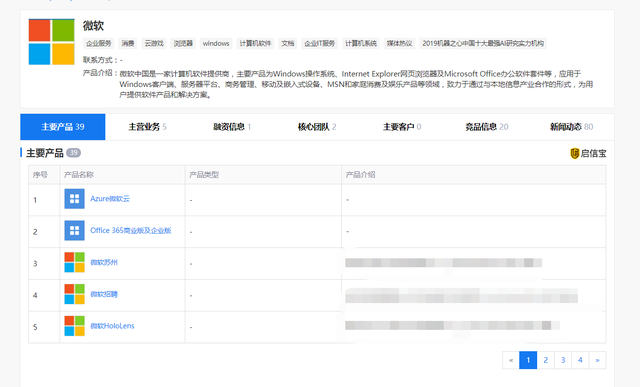
Task: Click the windows tag
Action: pyautogui.click(x=216, y=43)
